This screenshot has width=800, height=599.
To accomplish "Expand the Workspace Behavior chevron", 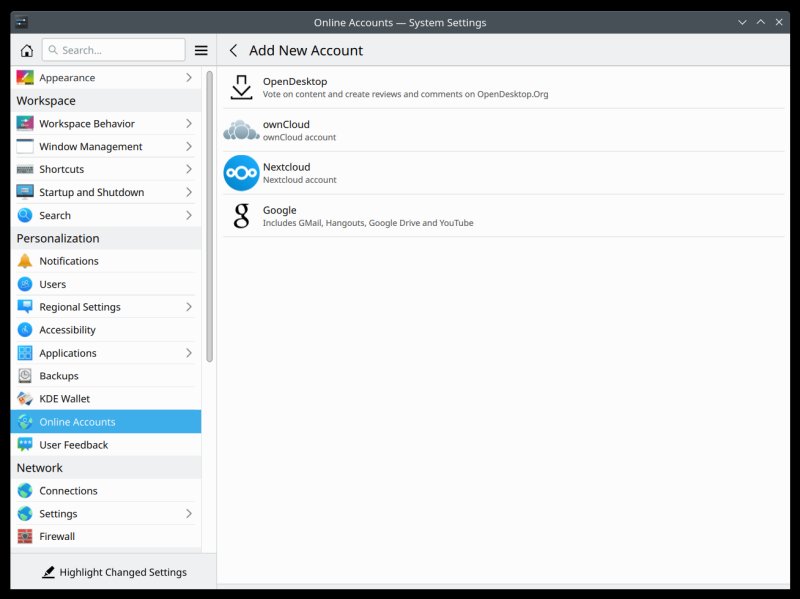I will click(189, 124).
